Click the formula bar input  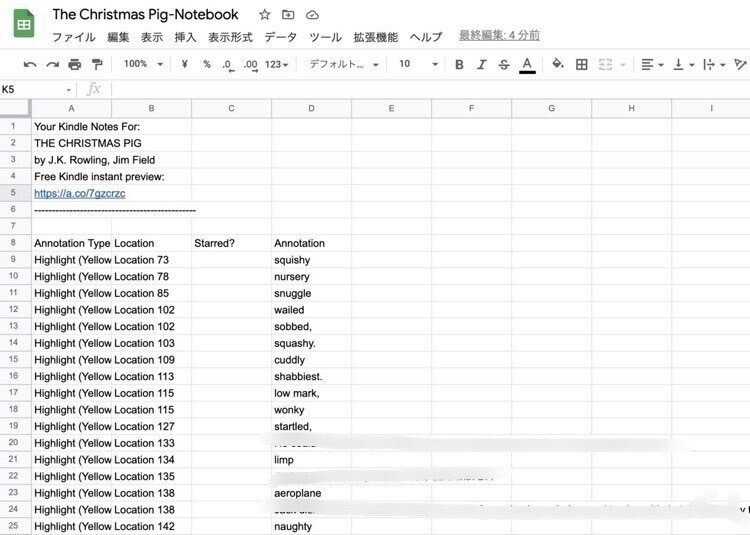(430, 89)
